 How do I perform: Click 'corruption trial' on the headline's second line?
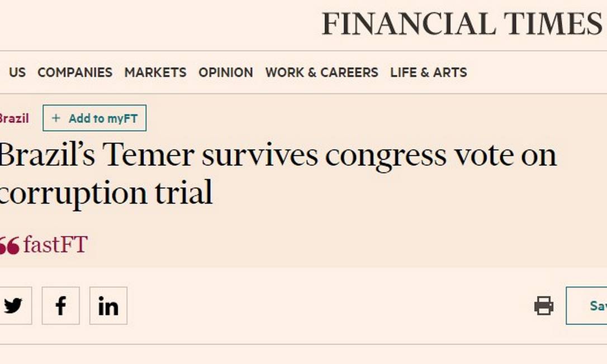[106, 193]
